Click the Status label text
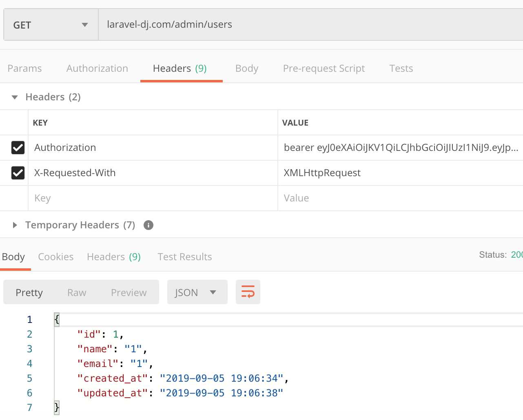This screenshot has height=420, width=523. (493, 255)
